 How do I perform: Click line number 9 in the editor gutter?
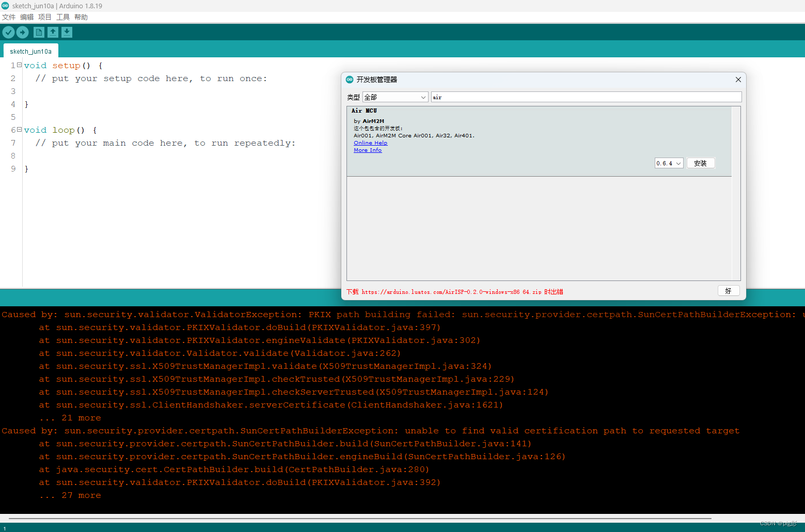point(13,169)
